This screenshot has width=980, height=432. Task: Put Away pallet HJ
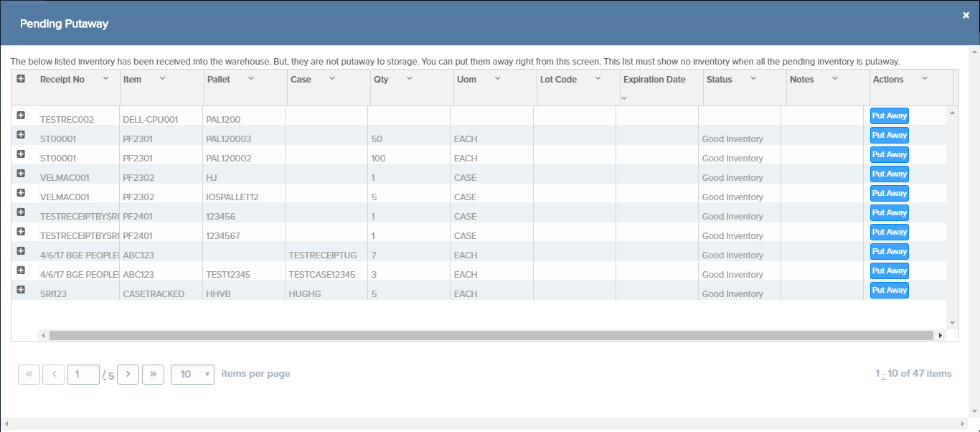pos(890,174)
